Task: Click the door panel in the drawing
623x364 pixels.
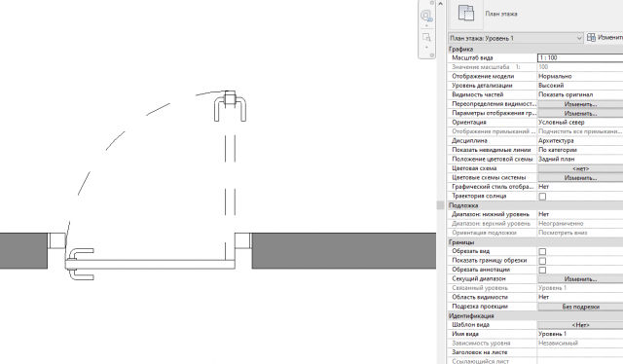Action: point(150,265)
